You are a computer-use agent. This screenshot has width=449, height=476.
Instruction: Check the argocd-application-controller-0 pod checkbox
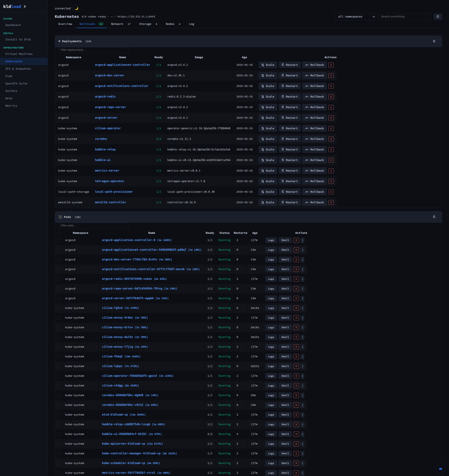coord(59,240)
